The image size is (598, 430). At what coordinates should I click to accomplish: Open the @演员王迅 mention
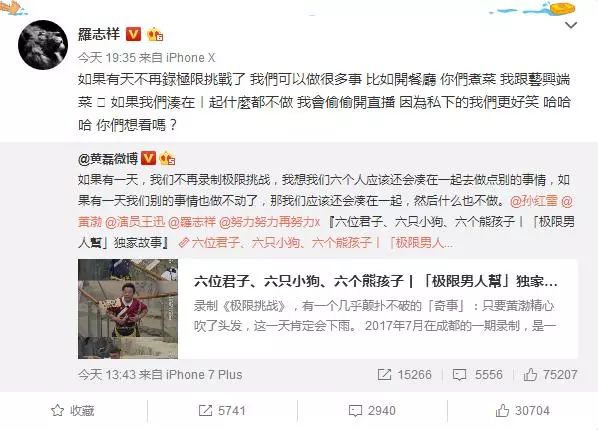tap(135, 222)
